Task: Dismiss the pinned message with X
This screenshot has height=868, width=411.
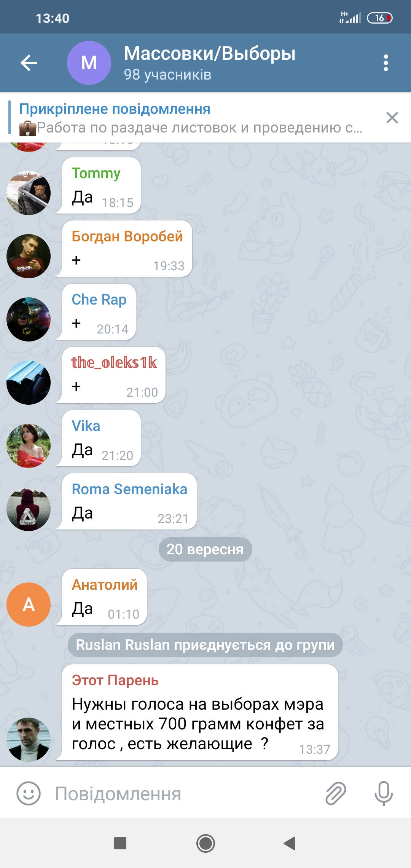Action: (x=392, y=118)
